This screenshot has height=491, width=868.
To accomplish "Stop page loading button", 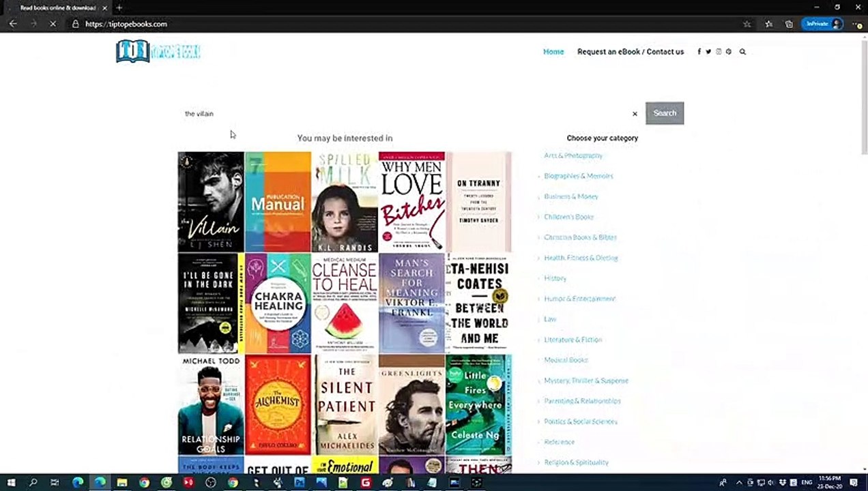I will 53,24.
